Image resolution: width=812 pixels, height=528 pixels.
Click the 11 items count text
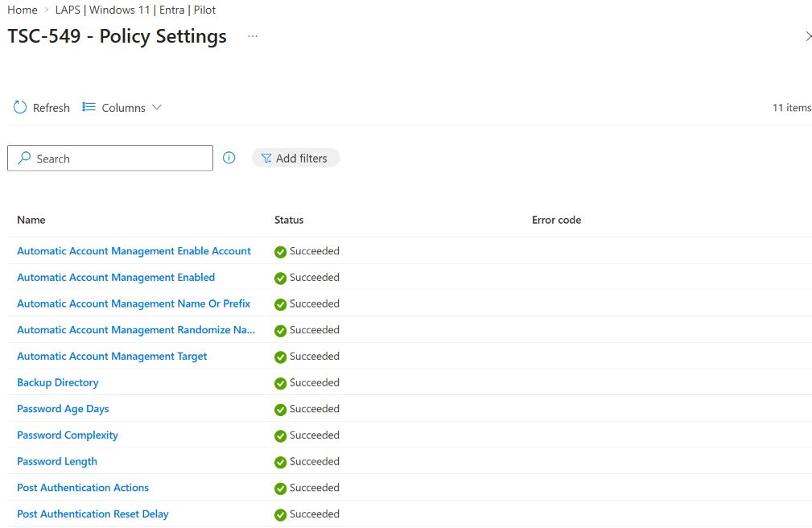point(792,108)
